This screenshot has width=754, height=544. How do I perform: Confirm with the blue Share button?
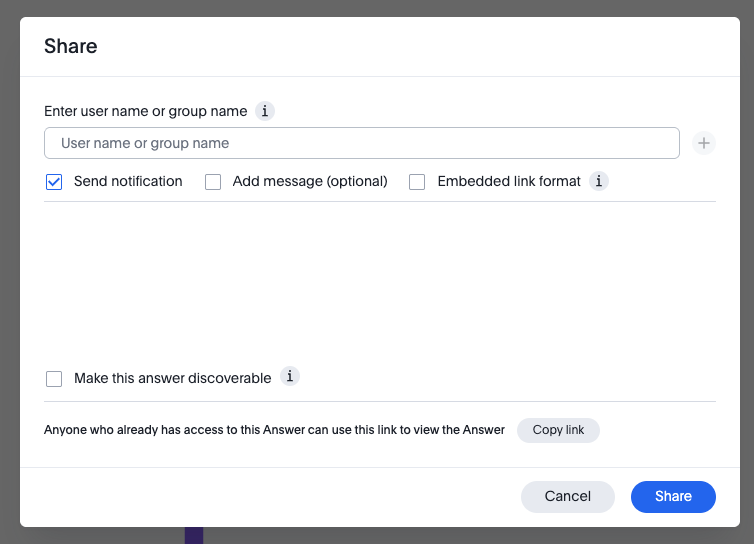pyautogui.click(x=673, y=496)
